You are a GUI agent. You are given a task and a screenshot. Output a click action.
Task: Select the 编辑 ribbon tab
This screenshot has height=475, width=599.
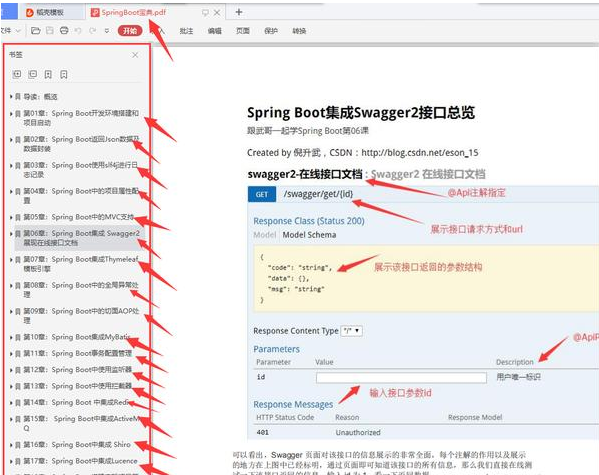pyautogui.click(x=214, y=31)
